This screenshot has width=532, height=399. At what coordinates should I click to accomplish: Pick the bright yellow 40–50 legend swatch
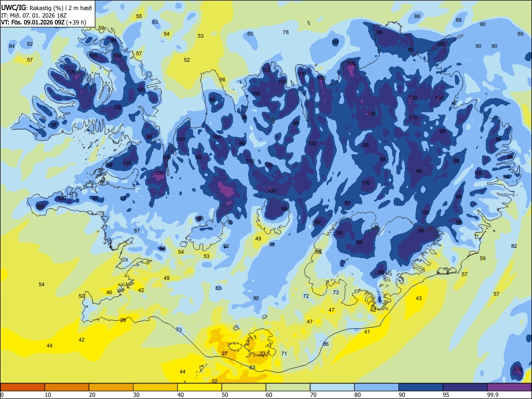[x=199, y=387]
